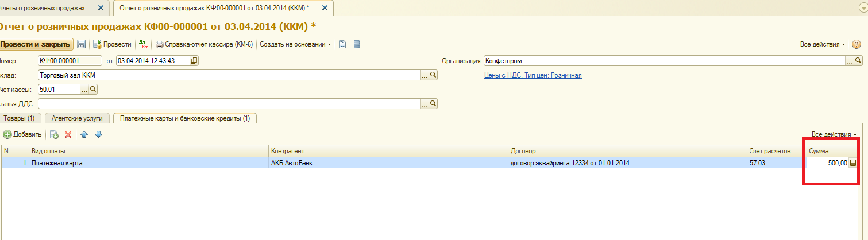Open the selection list for 'Статья ДДС' (… button)
This screenshot has height=240, width=868.
(425, 103)
